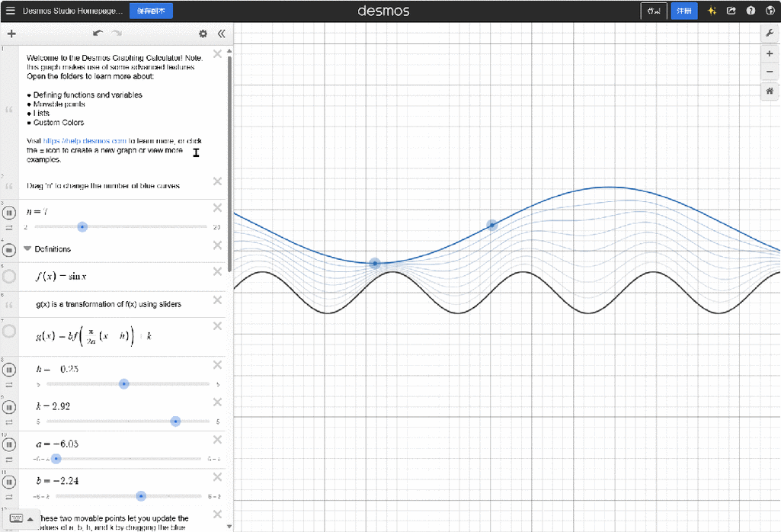Collapse the expression list panel

tap(222, 34)
